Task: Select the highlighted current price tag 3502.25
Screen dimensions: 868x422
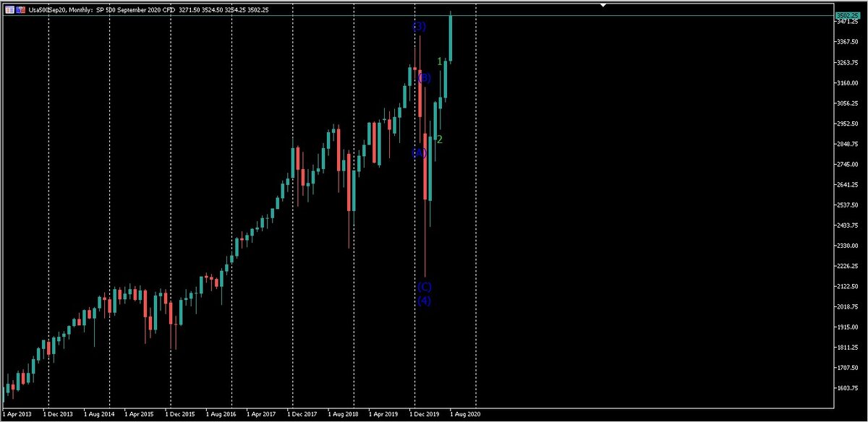Action: (x=849, y=14)
